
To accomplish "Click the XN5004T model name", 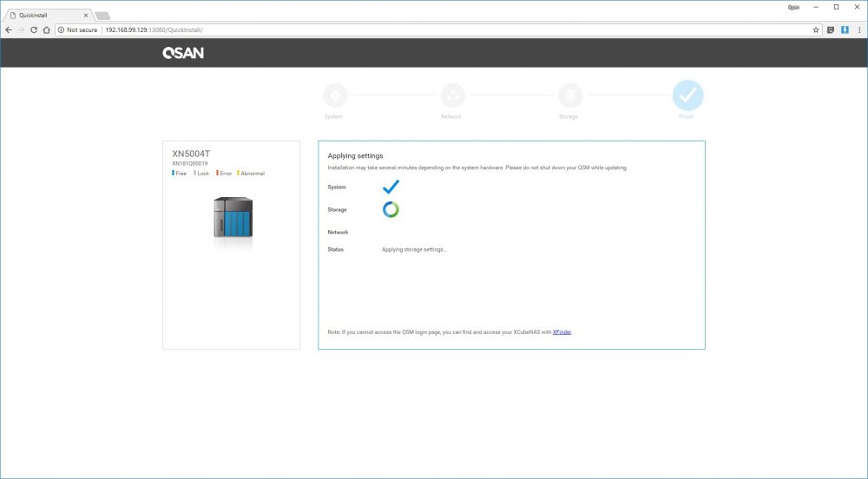I will click(191, 154).
